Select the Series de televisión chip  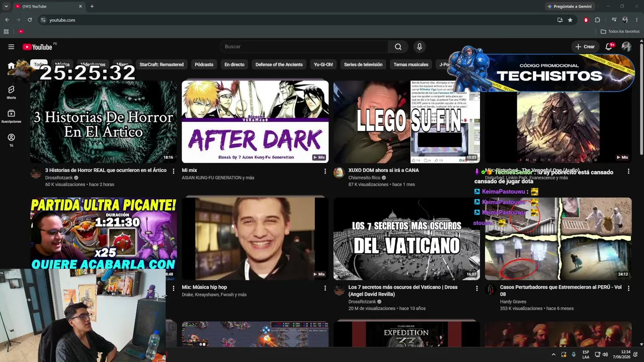click(x=363, y=64)
